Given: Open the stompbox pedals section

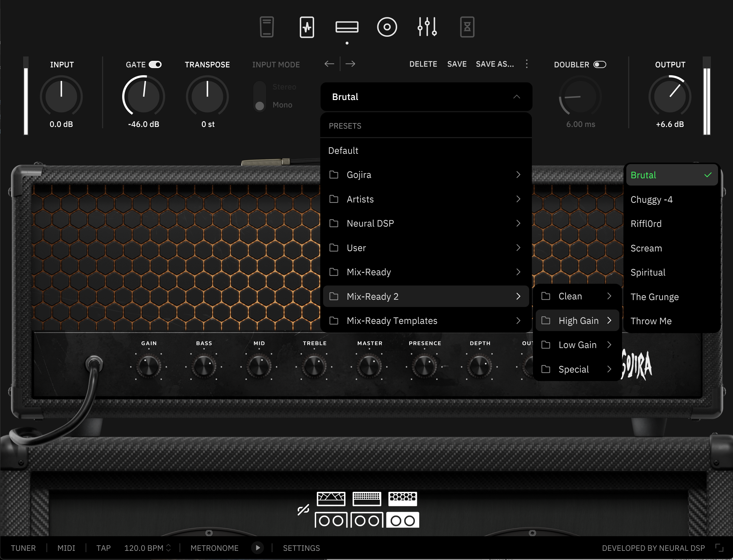Looking at the screenshot, I should point(267,27).
